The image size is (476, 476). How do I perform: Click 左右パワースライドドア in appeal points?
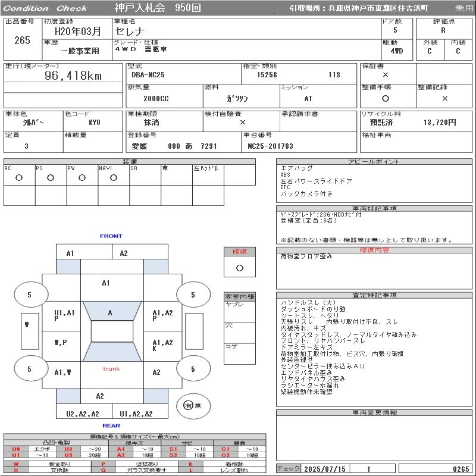[317, 181]
